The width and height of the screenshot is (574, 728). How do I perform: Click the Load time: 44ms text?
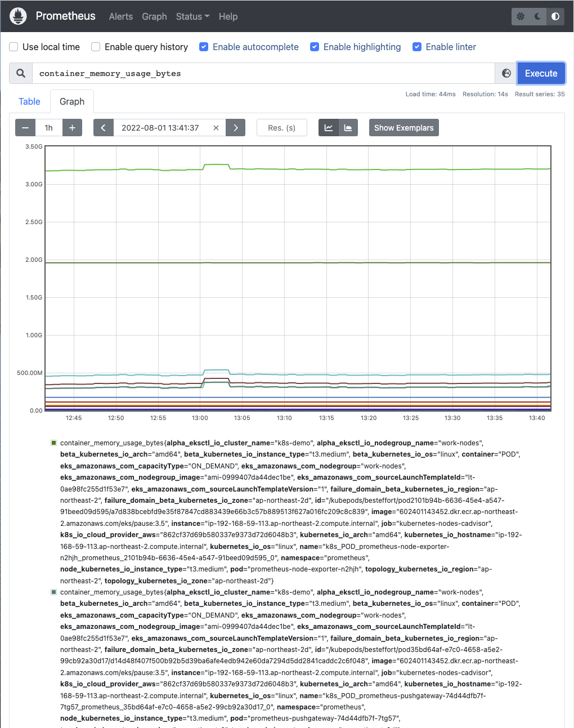click(x=430, y=94)
